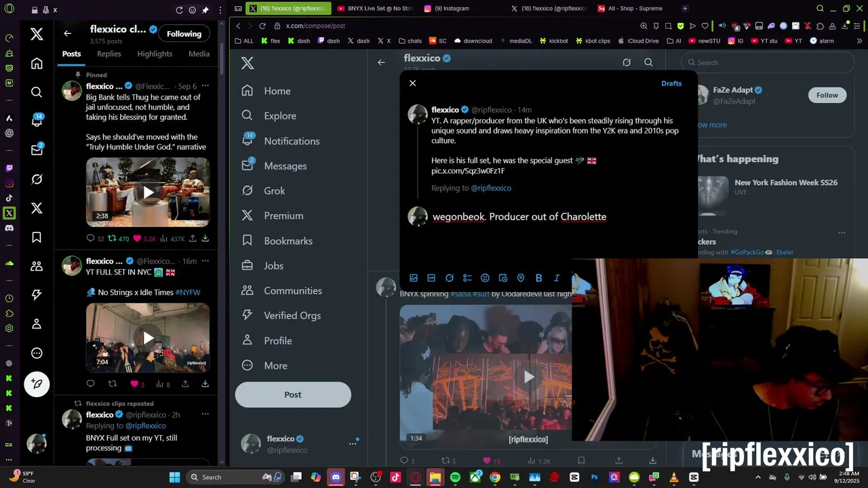868x488 pixels.
Task: Switch to Replies tab in sidebar panel
Action: click(108, 54)
